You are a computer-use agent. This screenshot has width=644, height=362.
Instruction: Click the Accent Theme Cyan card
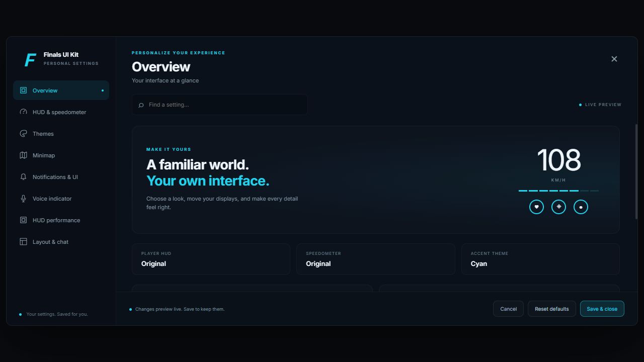540,259
